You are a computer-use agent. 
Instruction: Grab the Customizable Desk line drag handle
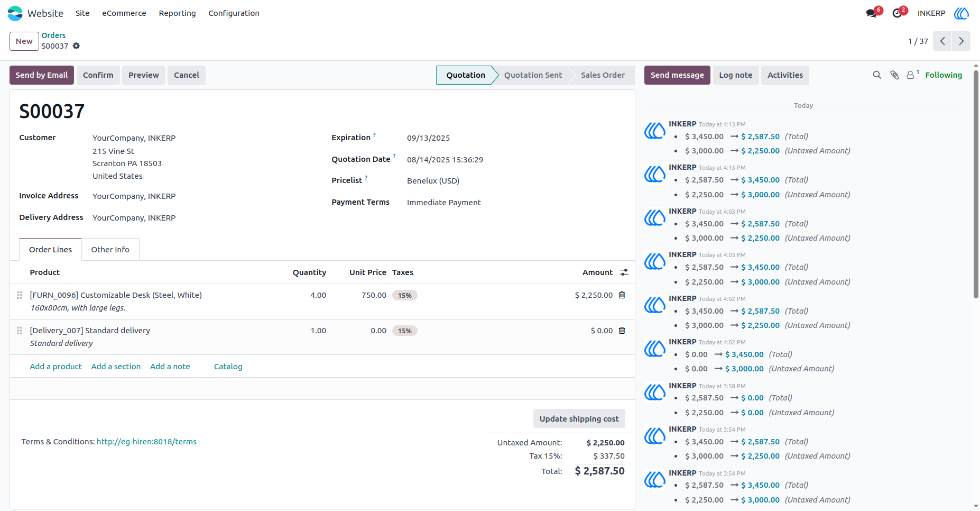(20, 295)
